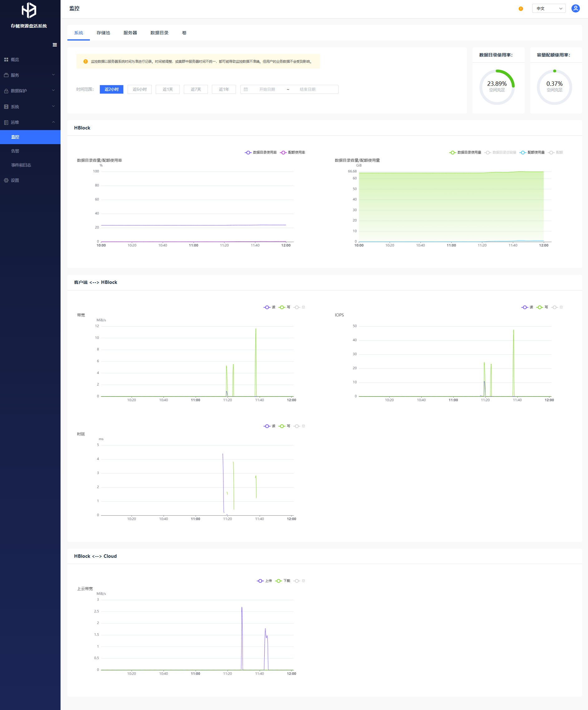Image resolution: width=588 pixels, height=710 pixels.
Task: Show the greyed 配额 legend series
Action: (556, 153)
